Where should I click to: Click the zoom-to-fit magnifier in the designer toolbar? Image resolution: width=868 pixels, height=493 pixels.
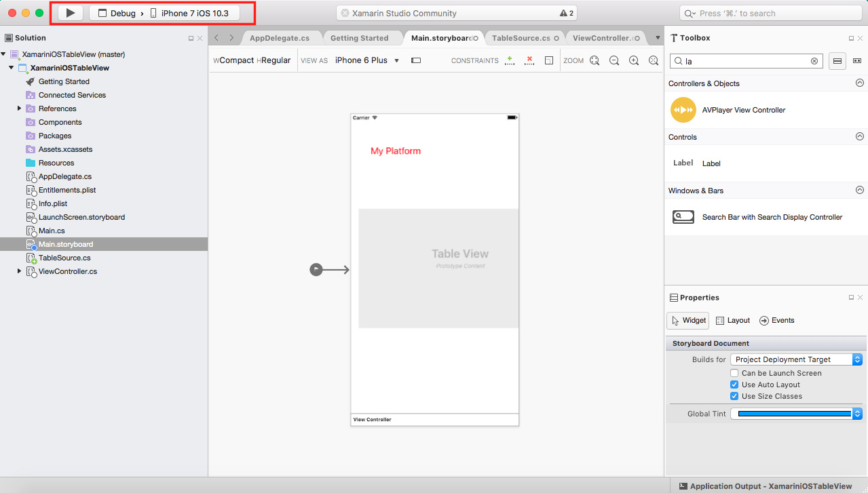(x=595, y=60)
